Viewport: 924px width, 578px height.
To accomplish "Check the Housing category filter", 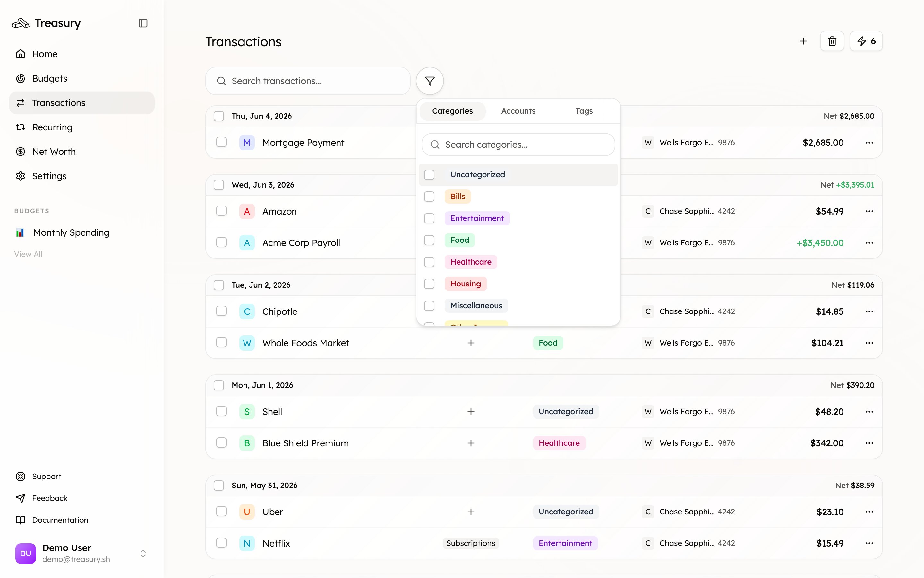I will [x=429, y=284].
